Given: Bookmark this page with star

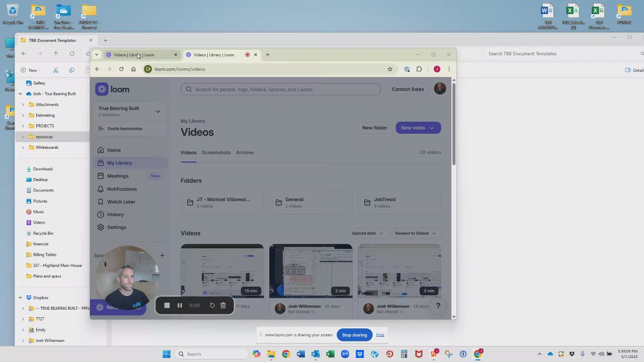Looking at the screenshot, I should point(390,69).
